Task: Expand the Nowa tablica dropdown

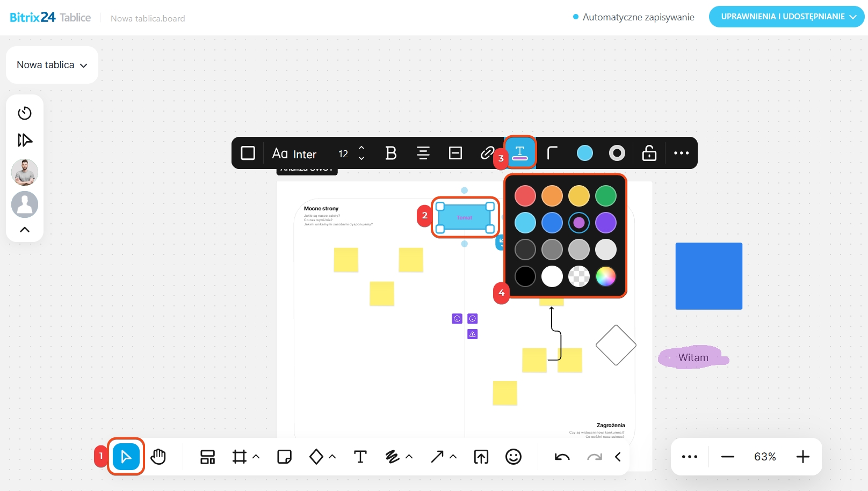Action: click(x=52, y=65)
